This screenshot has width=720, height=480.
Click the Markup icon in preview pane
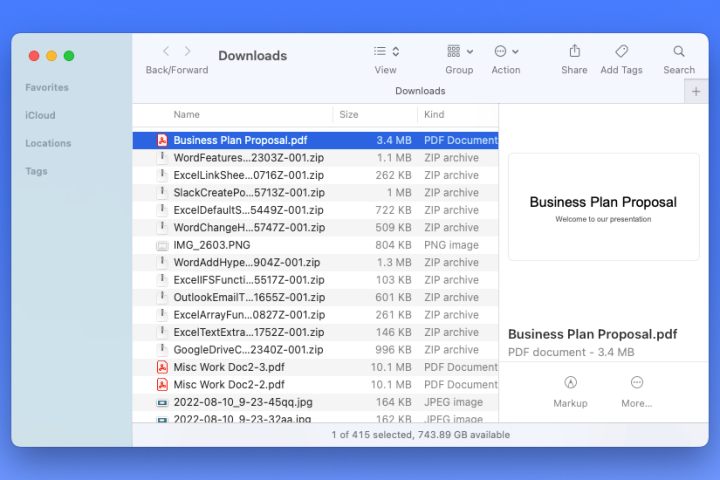pyautogui.click(x=570, y=382)
